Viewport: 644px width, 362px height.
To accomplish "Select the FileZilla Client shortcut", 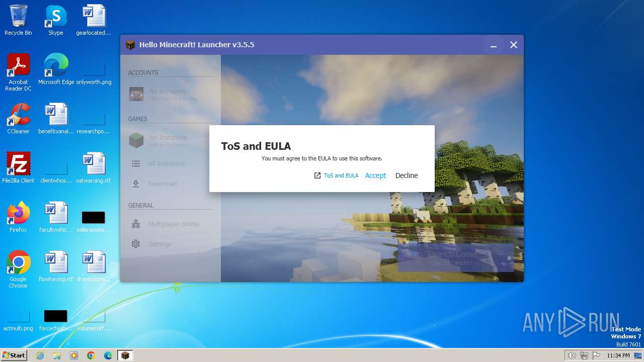I will coord(18,168).
